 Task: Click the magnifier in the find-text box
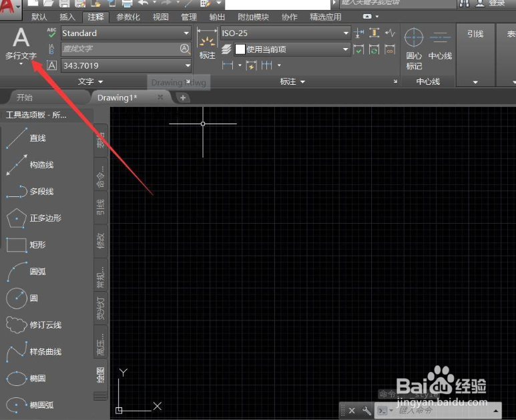pyautogui.click(x=185, y=49)
